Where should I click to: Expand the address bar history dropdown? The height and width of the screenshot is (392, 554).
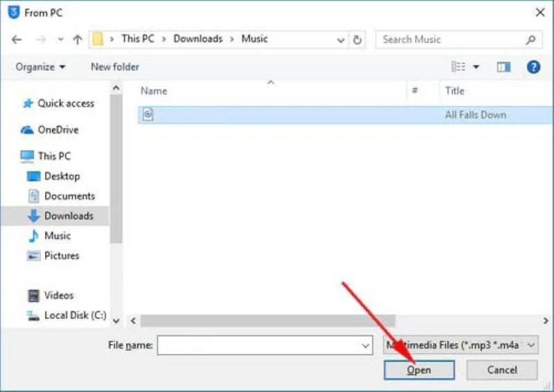coord(341,39)
